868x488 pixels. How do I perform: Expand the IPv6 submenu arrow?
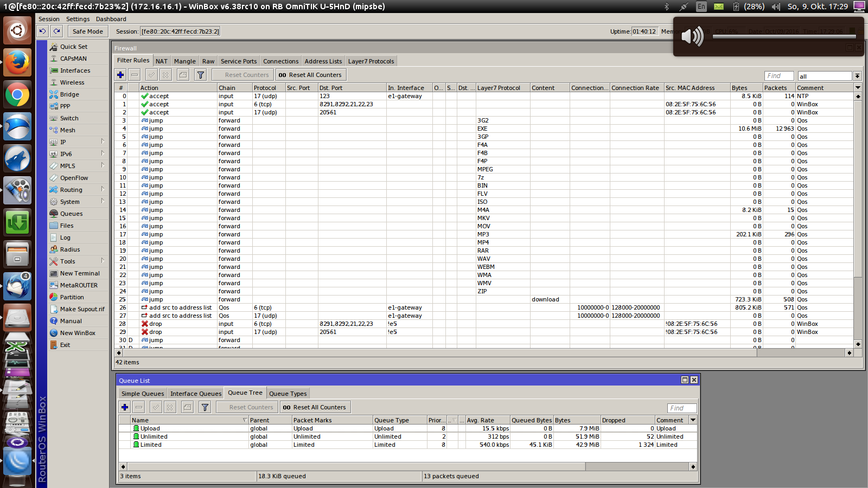[103, 153]
